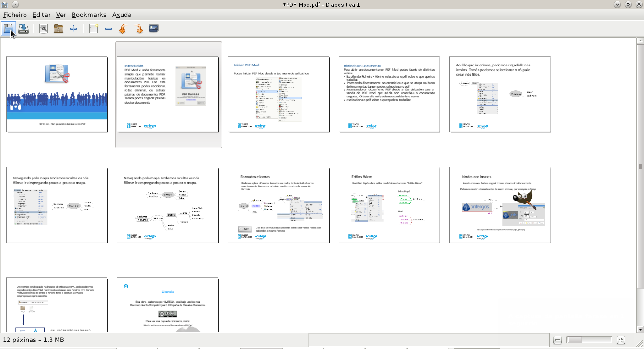
Task: Click the vertical scrollbar down arrow
Action: 640,329
